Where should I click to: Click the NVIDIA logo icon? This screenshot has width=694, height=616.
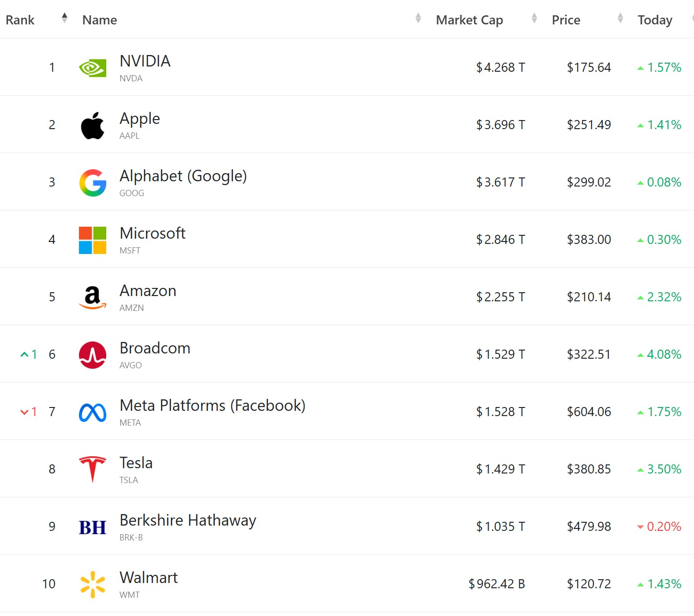point(92,68)
